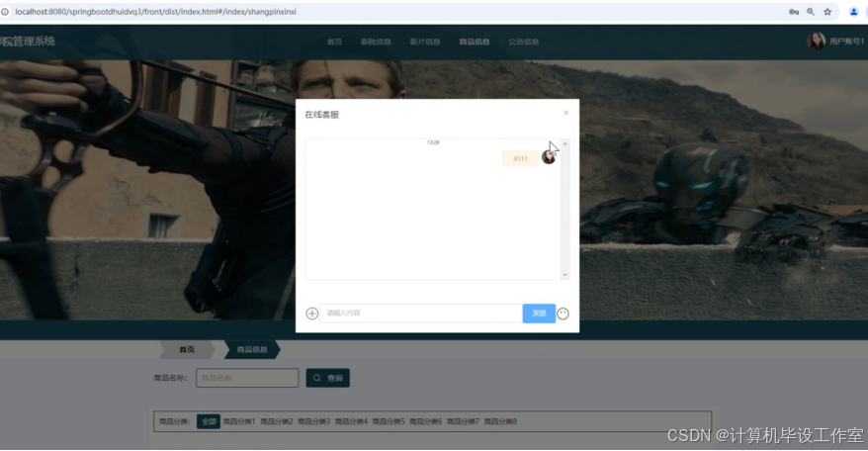Click the user avatar in the header
The height and width of the screenshot is (451, 868).
[x=816, y=41]
